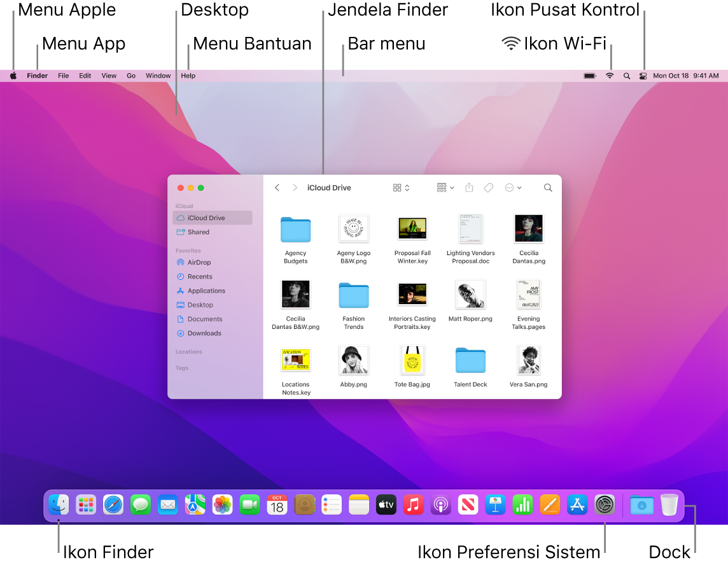This screenshot has height=565, width=728.
Task: Open the Go menu in the menu bar
Action: 131,75
